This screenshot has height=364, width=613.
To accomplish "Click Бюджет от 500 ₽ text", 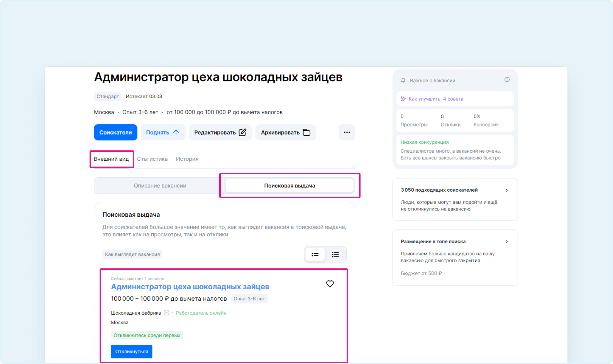I will click(421, 273).
